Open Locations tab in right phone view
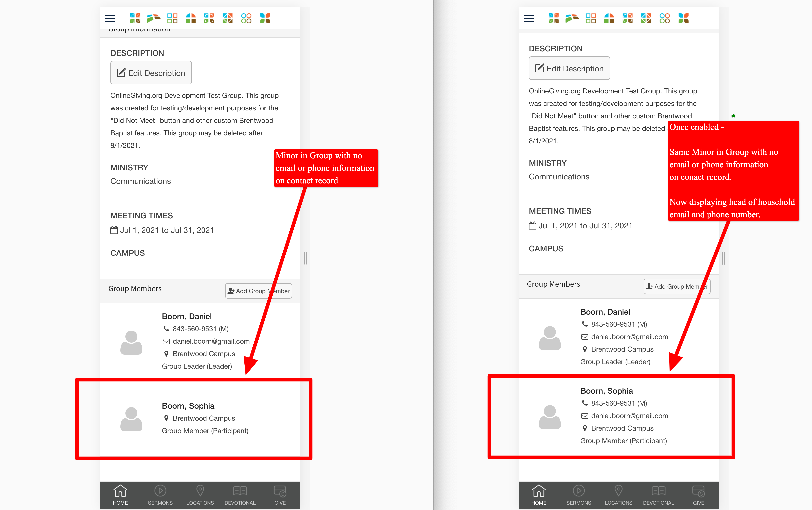 pos(619,495)
